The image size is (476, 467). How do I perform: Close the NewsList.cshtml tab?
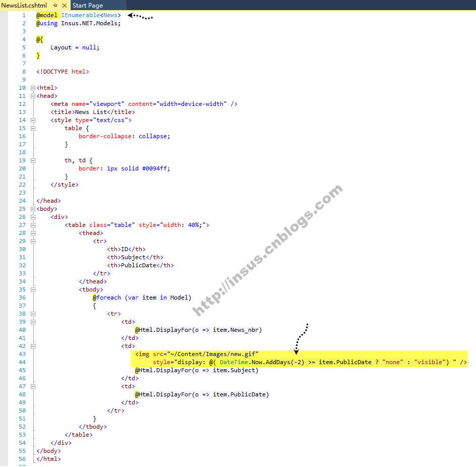coord(65,6)
